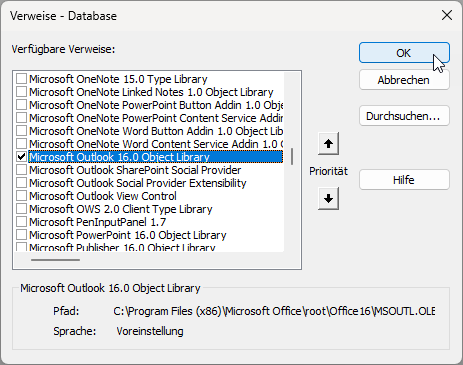The width and height of the screenshot is (463, 365).
Task: Check Microsoft OneNote 15.0 Type Library checkbox
Action: (22, 79)
